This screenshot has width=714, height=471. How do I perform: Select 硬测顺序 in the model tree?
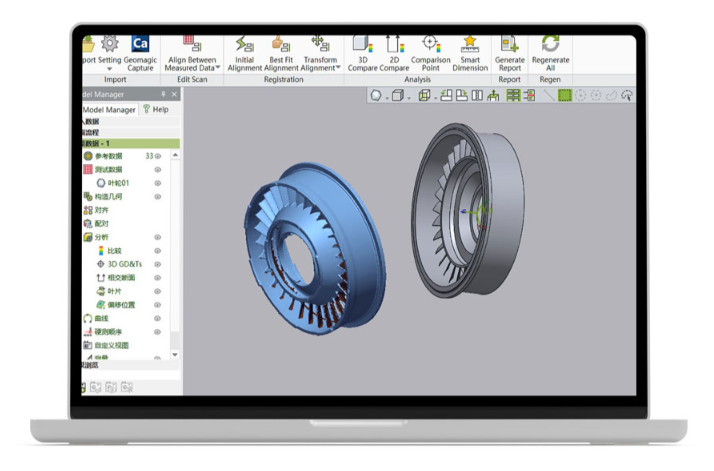(x=102, y=332)
